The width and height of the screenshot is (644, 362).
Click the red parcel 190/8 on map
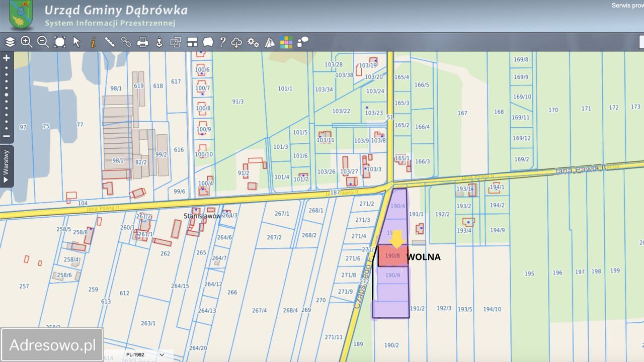click(x=392, y=256)
